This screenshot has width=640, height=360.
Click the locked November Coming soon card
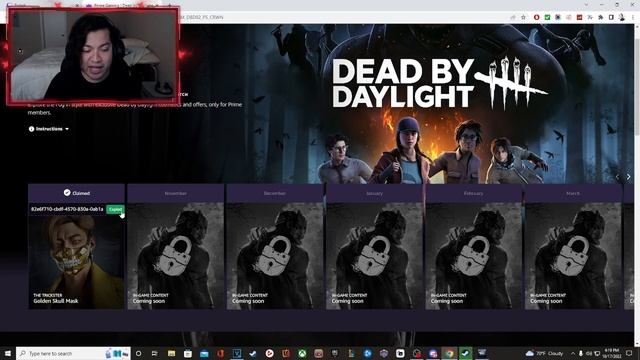176,256
